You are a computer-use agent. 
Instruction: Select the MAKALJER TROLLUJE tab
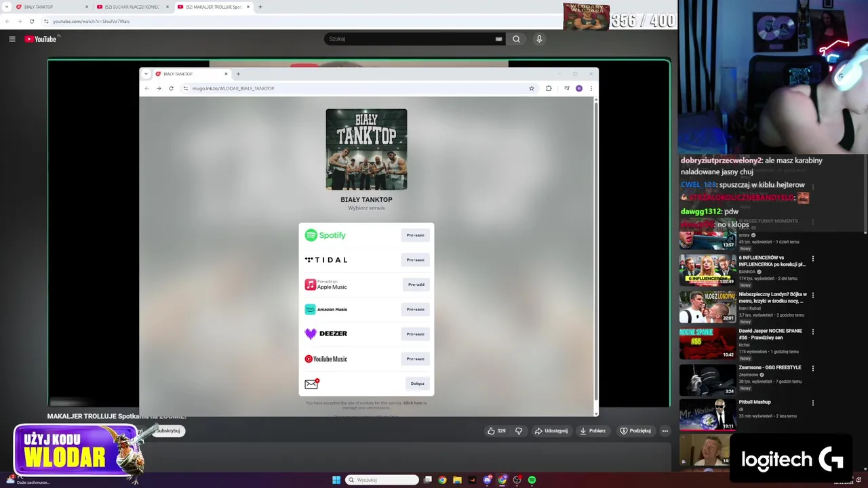click(212, 7)
